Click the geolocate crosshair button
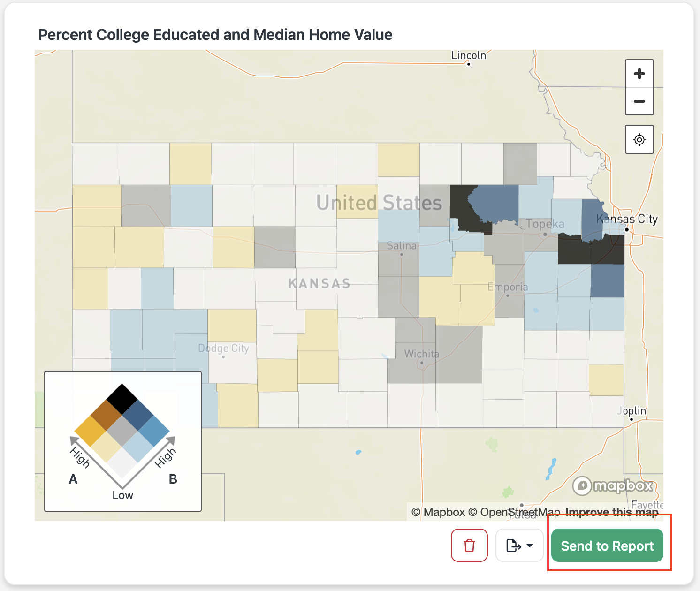 click(639, 139)
